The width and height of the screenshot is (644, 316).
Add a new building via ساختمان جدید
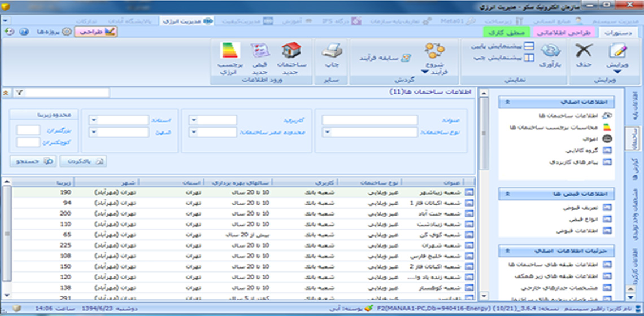coord(291,52)
